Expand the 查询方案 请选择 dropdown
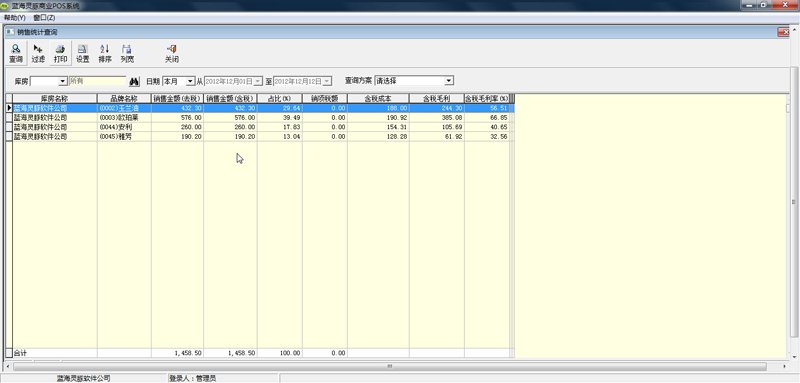Image resolution: width=800 pixels, height=383 pixels. (x=449, y=81)
